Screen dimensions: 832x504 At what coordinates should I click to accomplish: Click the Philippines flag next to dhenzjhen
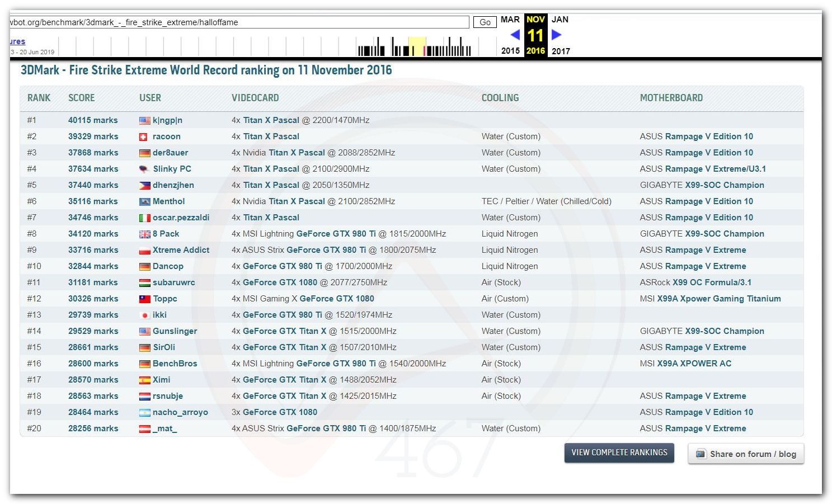tap(145, 185)
